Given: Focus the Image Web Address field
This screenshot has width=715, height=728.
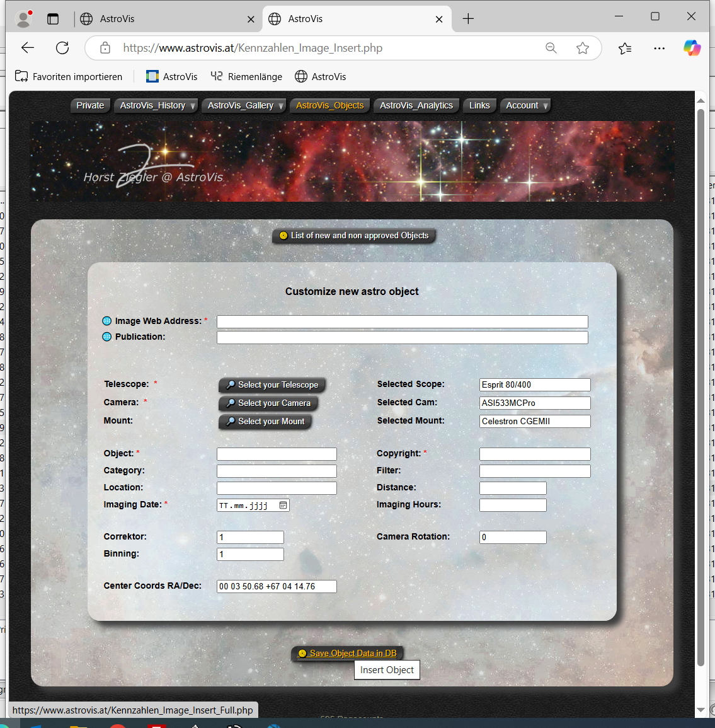Looking at the screenshot, I should pyautogui.click(x=403, y=321).
